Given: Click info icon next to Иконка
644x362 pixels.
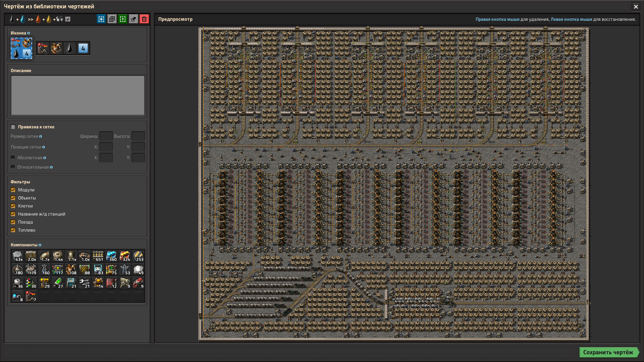Looking at the screenshot, I should (x=29, y=33).
